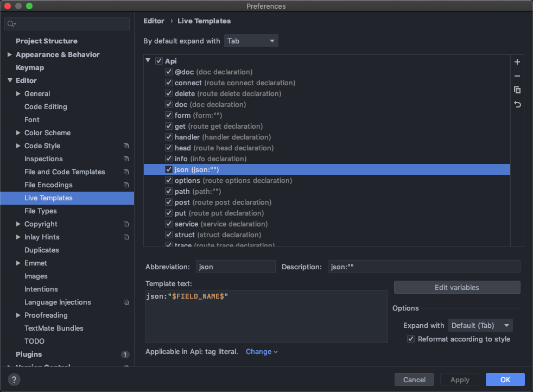Click into the Description field
Screen dimensions: 533x392
(x=424, y=267)
